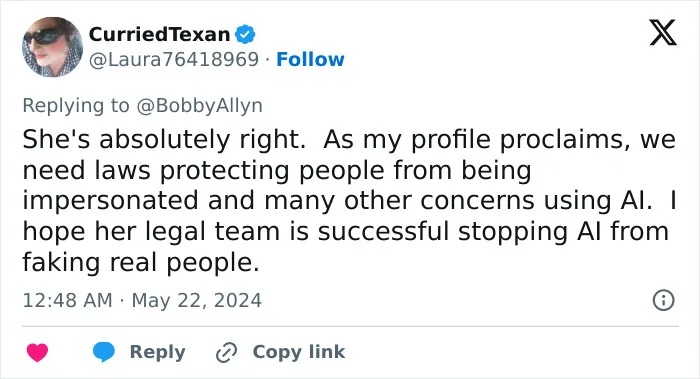
Task: Click the blue verified checkmark badge
Action: pos(245,34)
